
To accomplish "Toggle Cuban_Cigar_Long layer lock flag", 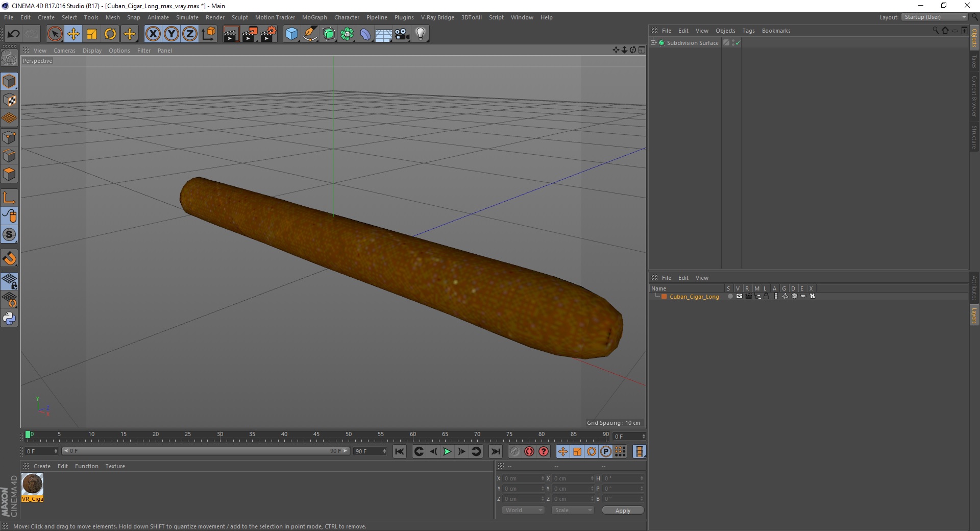I will [766, 296].
